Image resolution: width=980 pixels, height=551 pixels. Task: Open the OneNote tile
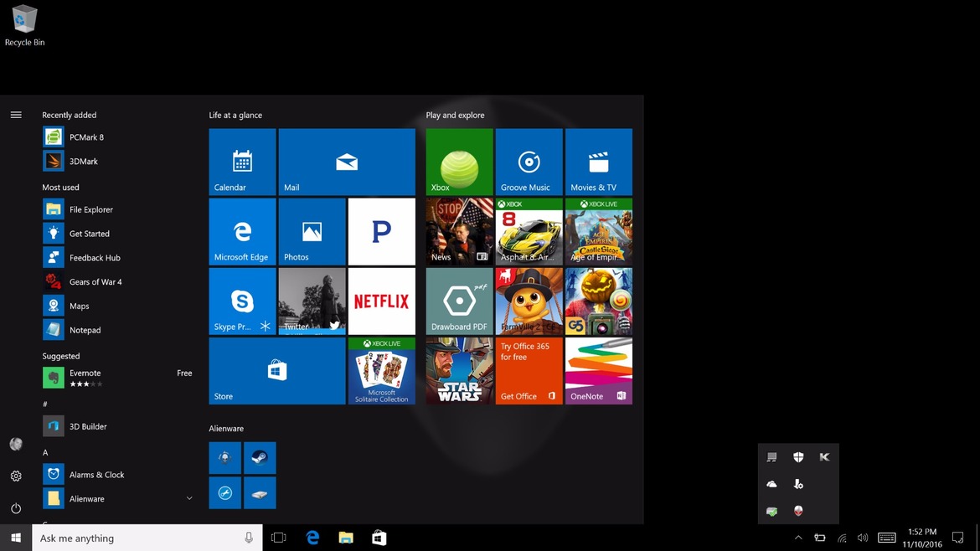pos(599,371)
